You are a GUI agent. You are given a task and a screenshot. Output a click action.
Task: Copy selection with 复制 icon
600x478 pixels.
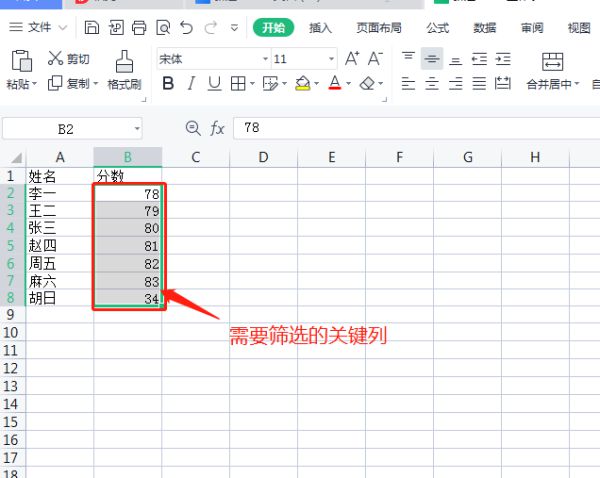[x=55, y=83]
